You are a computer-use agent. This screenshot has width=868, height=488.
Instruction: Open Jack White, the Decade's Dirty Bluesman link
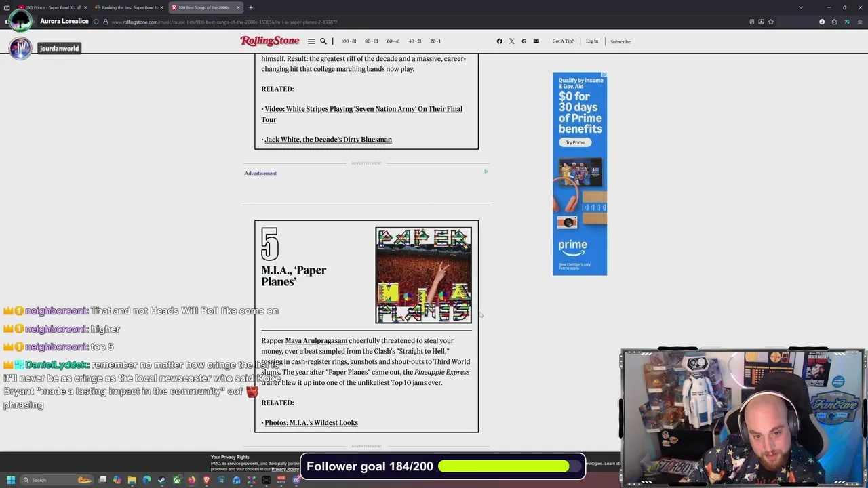(328, 140)
